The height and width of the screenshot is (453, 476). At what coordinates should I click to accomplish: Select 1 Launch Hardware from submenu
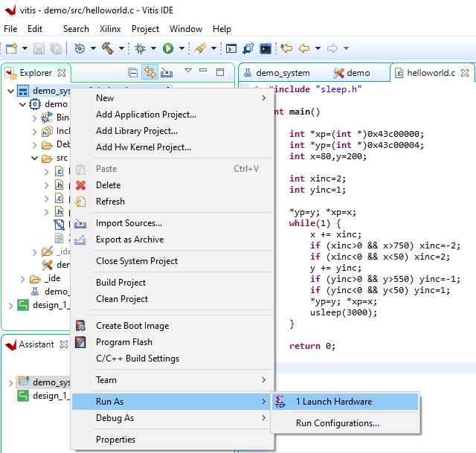pos(333,402)
